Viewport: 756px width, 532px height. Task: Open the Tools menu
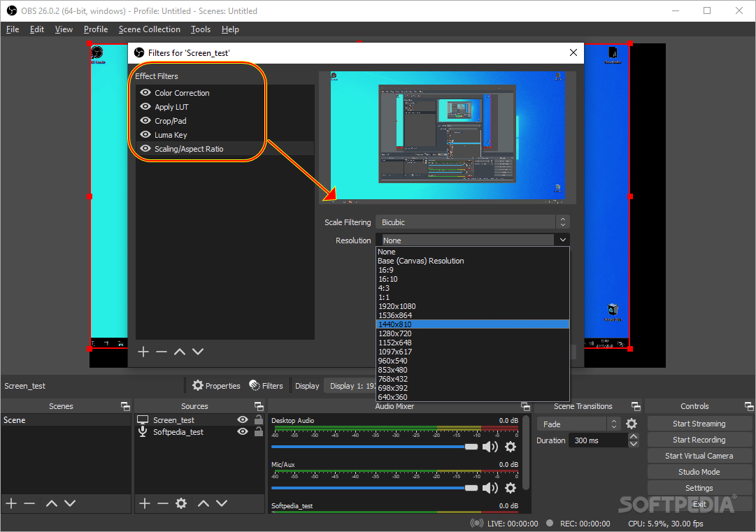tap(201, 29)
